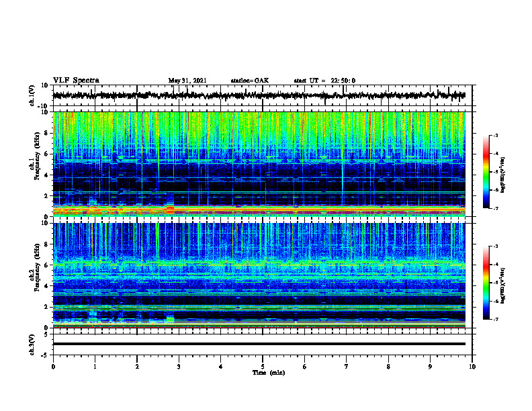Viewport: 532px width, 411px height.
Task: Click the ch.1 spectrogram panel
Action: (x=259, y=164)
